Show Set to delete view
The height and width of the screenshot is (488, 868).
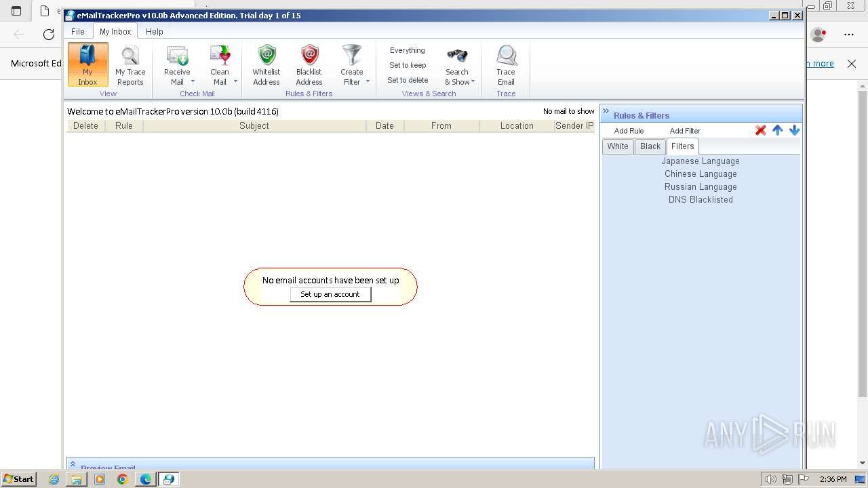[408, 80]
